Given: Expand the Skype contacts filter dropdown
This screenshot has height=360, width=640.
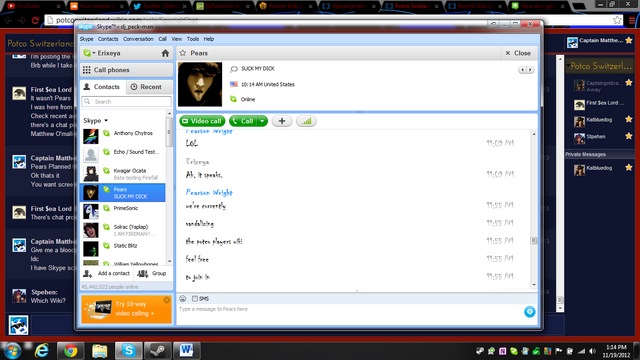Looking at the screenshot, I should (x=96, y=120).
